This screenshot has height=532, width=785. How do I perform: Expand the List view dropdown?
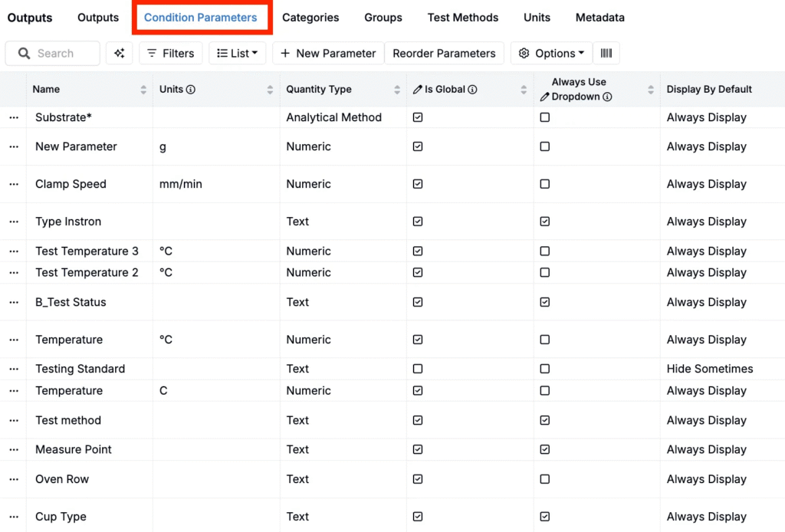237,53
